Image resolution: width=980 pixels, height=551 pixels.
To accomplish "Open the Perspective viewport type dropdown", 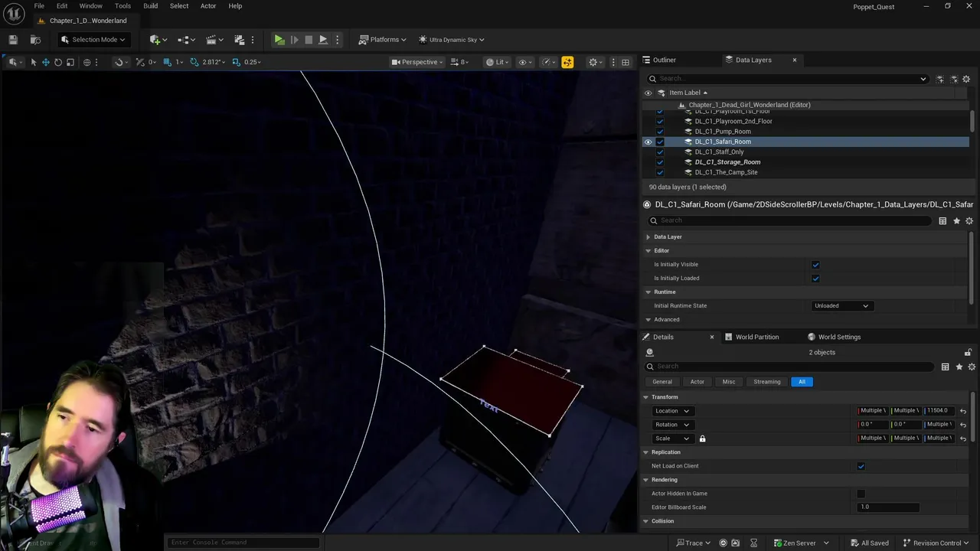I will (x=418, y=62).
